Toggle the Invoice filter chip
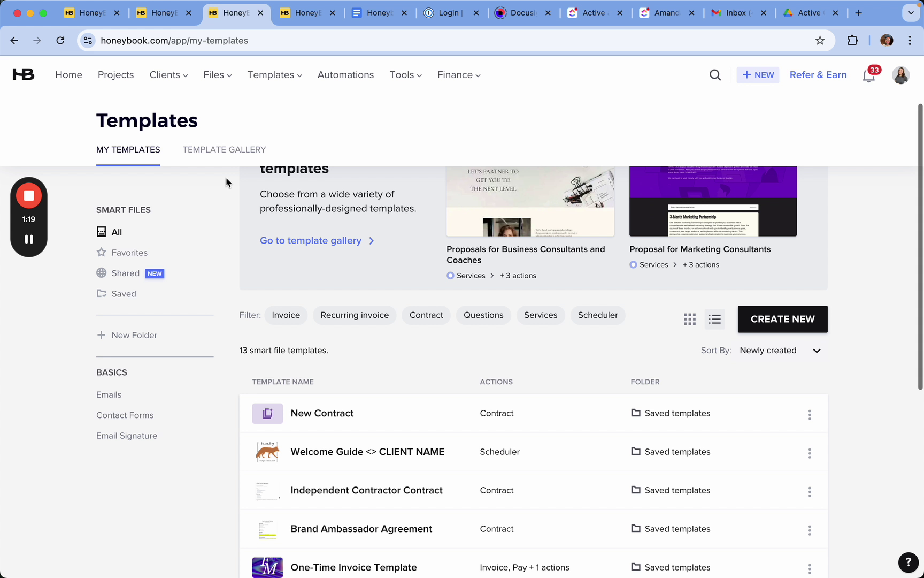Screen dimensions: 924x578 (x=286, y=315)
